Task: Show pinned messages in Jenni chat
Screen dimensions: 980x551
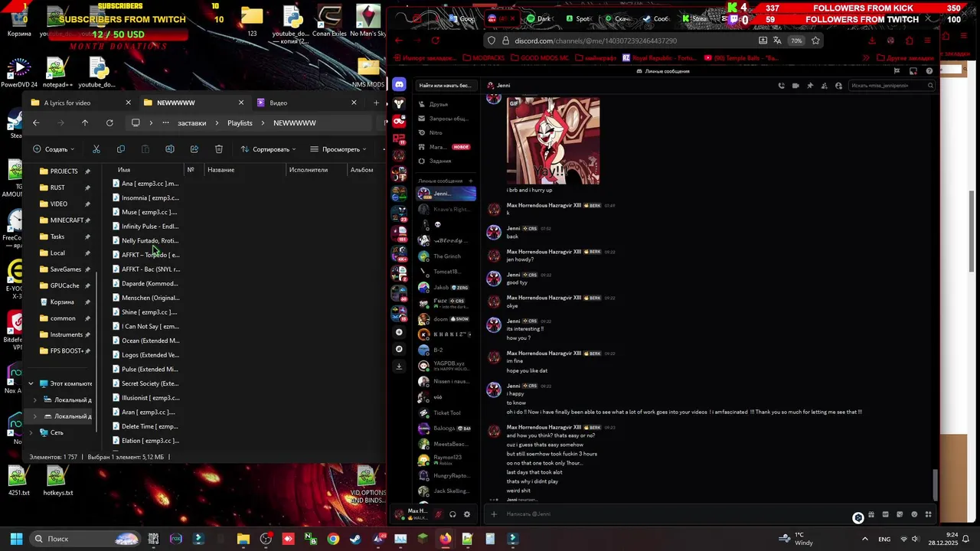Action: click(x=810, y=86)
